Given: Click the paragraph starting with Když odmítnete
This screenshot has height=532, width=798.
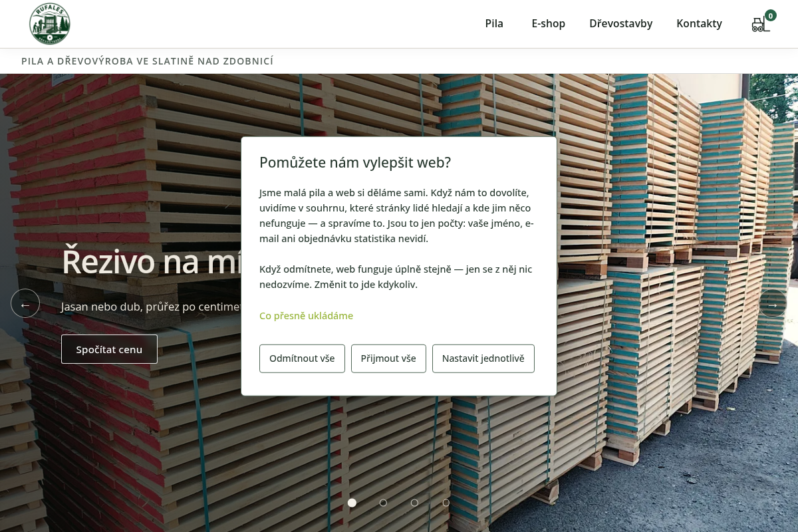Looking at the screenshot, I should click(x=396, y=277).
